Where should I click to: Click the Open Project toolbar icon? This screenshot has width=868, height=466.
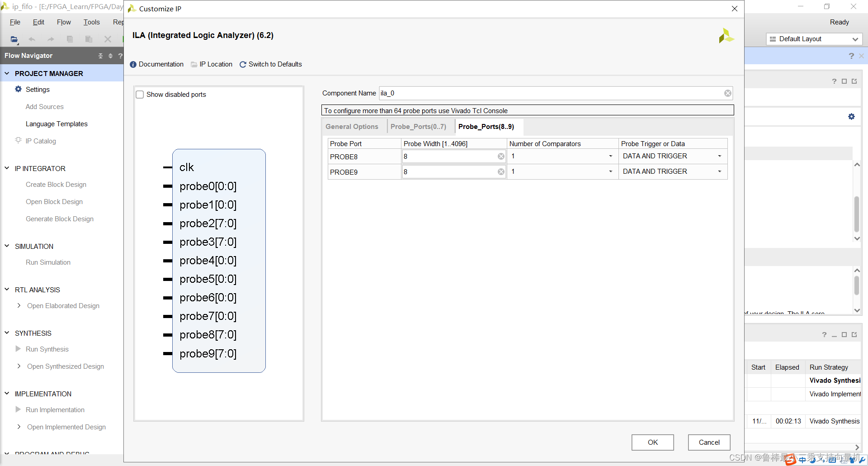pyautogui.click(x=14, y=39)
